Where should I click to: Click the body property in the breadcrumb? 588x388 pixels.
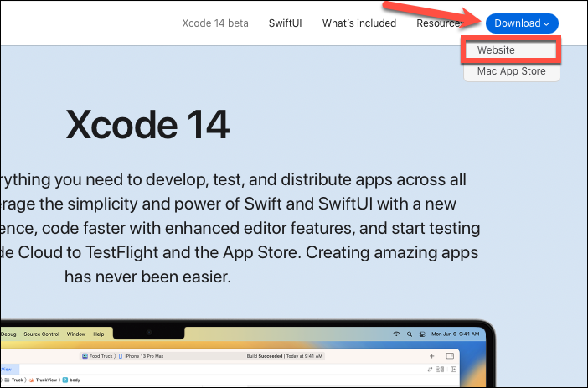71,380
